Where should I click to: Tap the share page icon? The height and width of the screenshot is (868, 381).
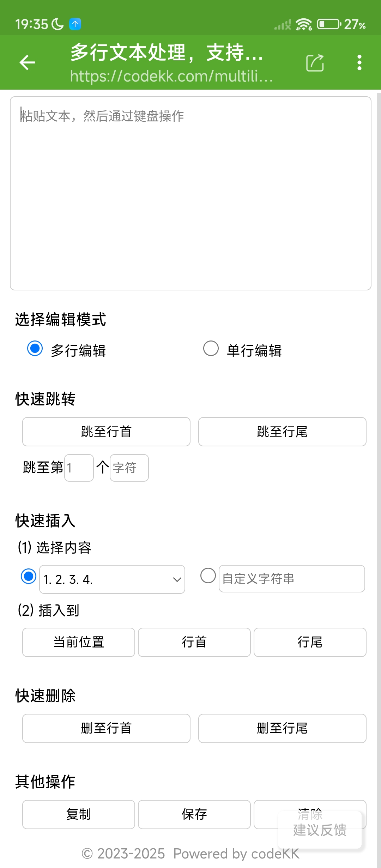click(x=315, y=63)
